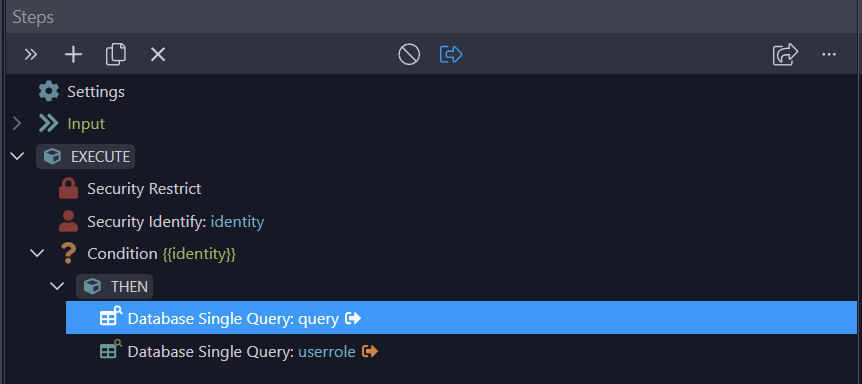Open the three dots more menu
The height and width of the screenshot is (384, 862).
coord(828,54)
